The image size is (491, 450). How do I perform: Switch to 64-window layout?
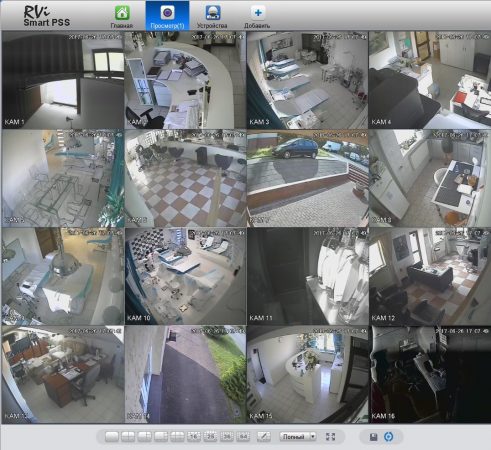243,436
